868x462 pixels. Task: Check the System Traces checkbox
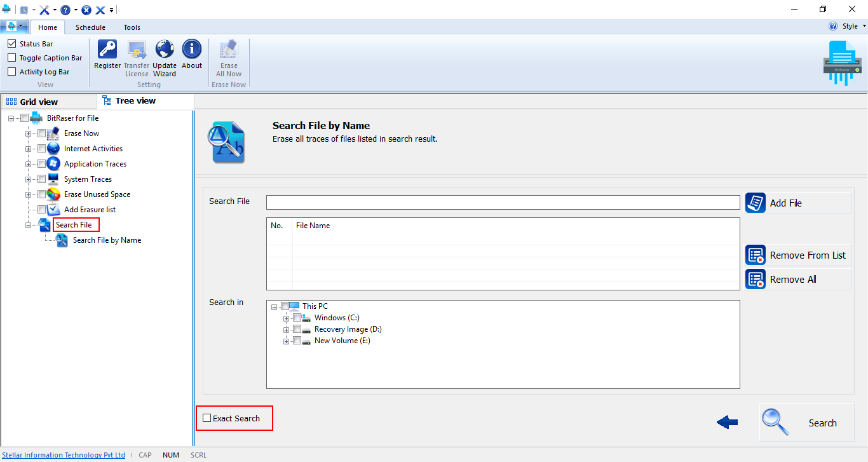pos(41,179)
